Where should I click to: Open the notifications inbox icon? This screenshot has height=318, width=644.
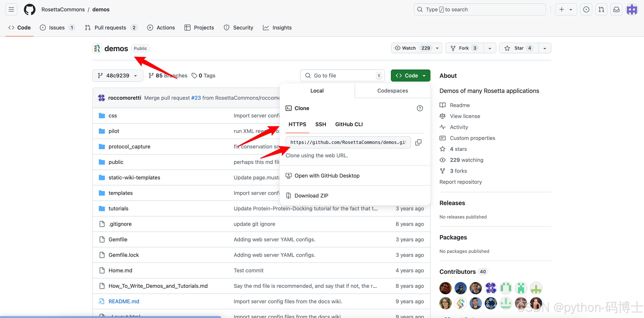pyautogui.click(x=616, y=9)
